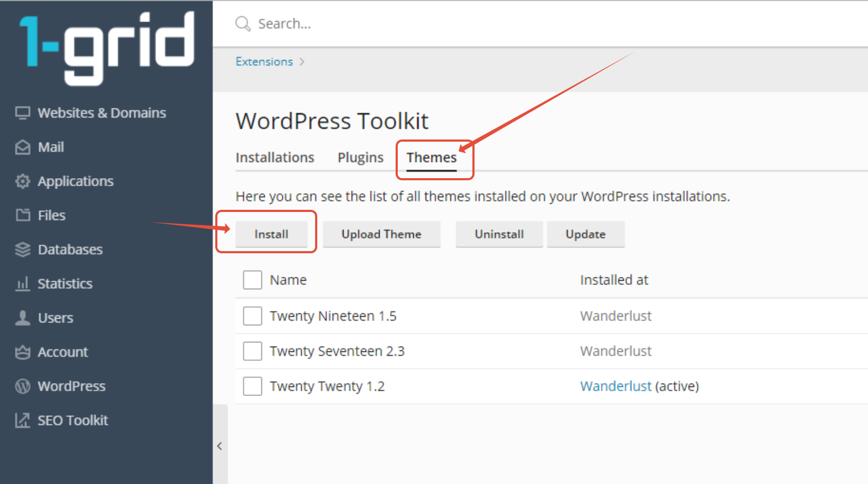Click Wanderlust in the Twenty Seventeen row
Viewport: 868px width, 484px height.
pos(616,351)
